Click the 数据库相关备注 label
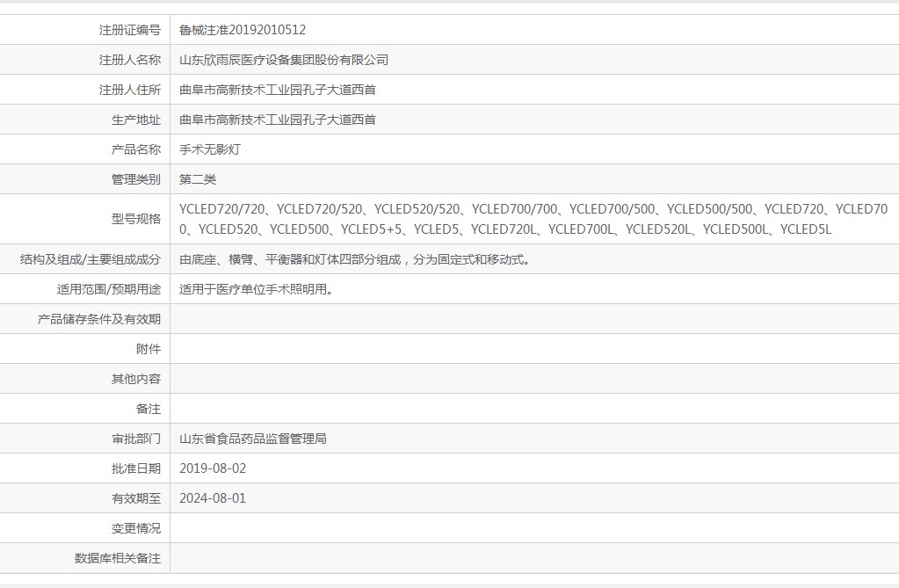Image resolution: width=899 pixels, height=588 pixels. tap(118, 557)
